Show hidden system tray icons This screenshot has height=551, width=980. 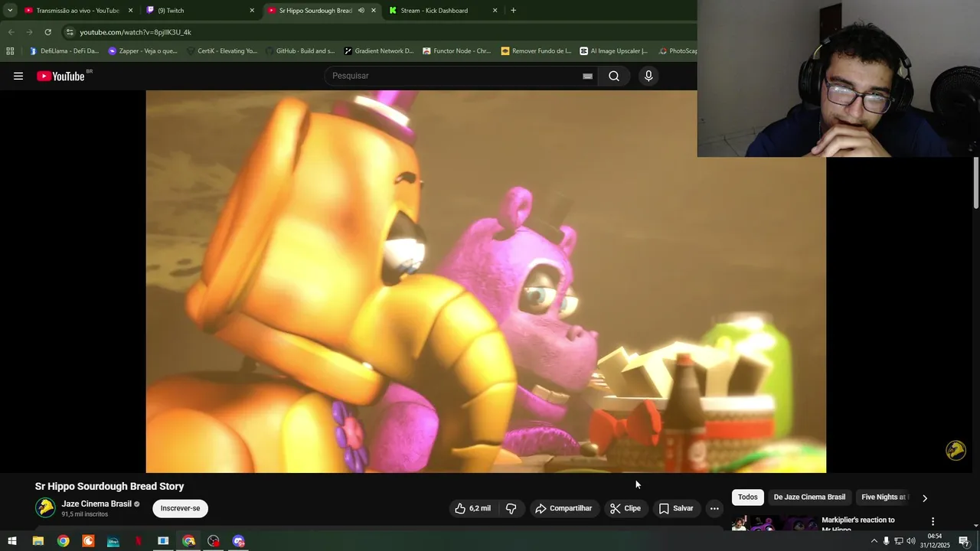[x=874, y=541]
